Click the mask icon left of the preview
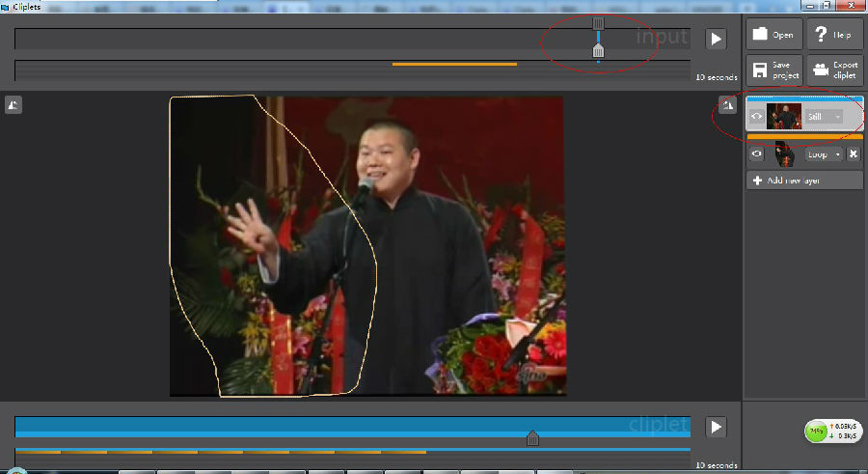Viewport: 868px width, 474px height. [14, 105]
